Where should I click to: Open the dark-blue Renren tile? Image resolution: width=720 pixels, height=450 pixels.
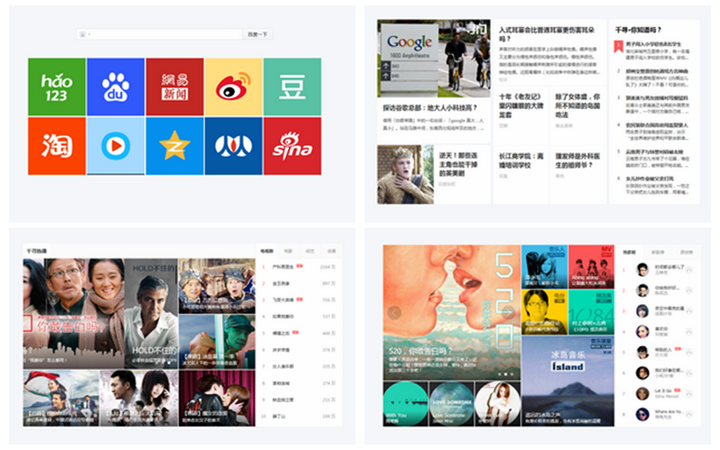coord(233,146)
